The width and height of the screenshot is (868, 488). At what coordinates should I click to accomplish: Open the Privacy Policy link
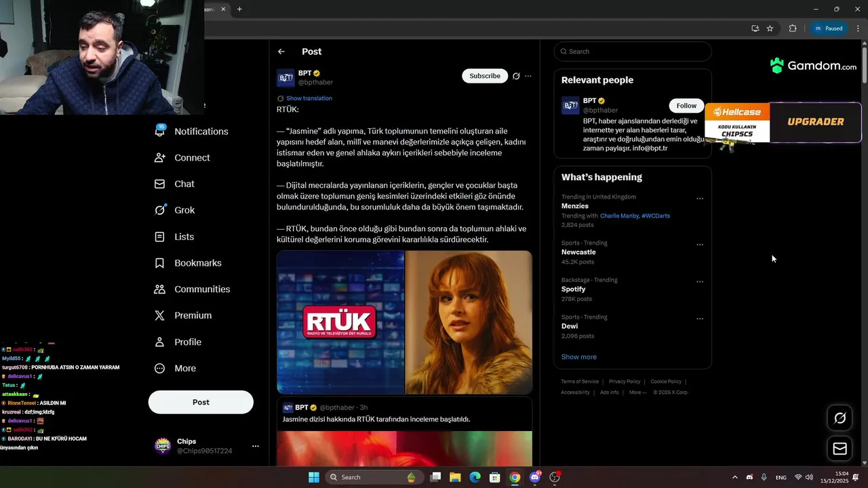pos(625,382)
